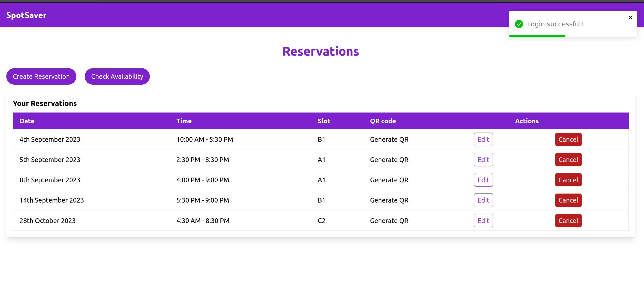Edit the 14th September 2023 reservation

point(483,200)
